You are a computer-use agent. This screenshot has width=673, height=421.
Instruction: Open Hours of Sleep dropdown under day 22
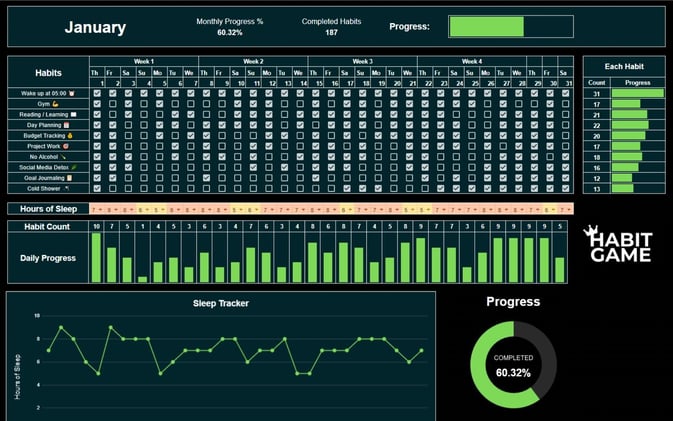coord(429,210)
